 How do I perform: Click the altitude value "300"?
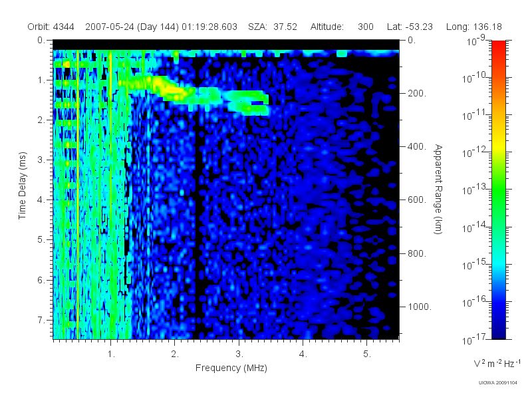tap(365, 27)
